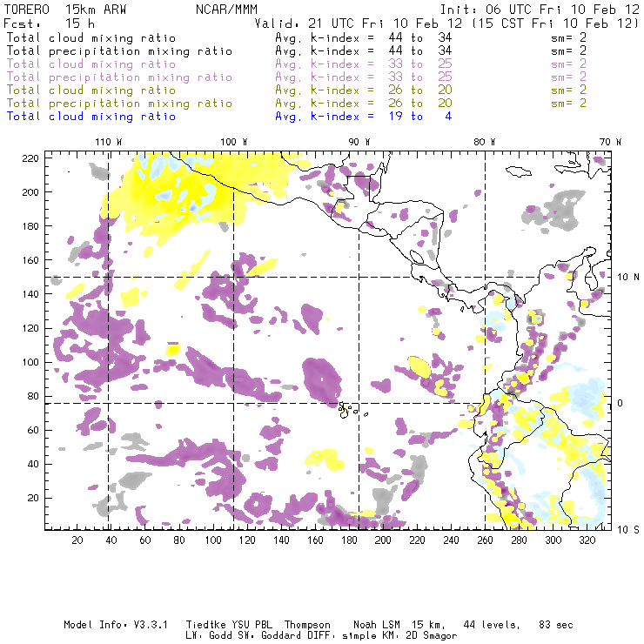Select the purple "Total cloud mixing ratio" legend line
Screen dimensions: 644x644
pos(91,64)
